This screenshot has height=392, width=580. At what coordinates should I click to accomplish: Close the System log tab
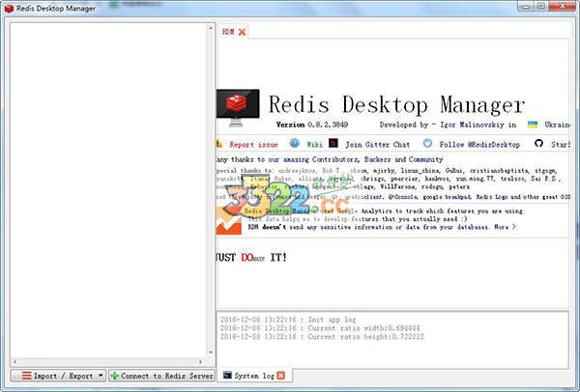pyautogui.click(x=281, y=376)
